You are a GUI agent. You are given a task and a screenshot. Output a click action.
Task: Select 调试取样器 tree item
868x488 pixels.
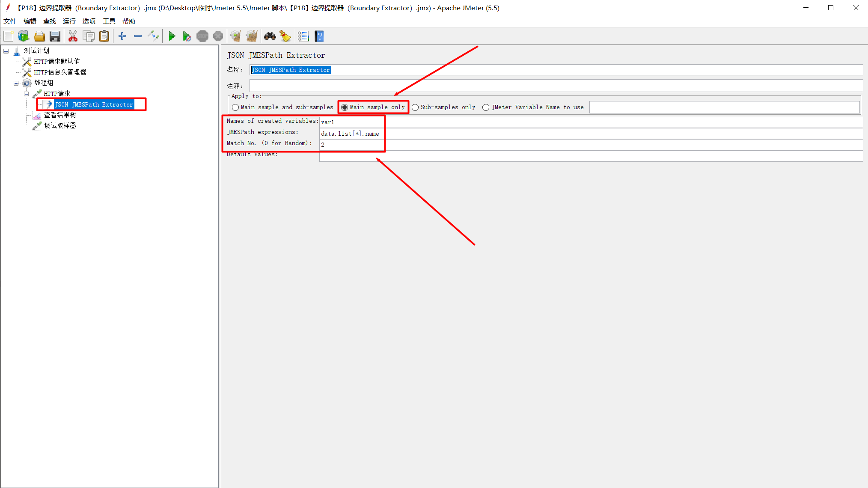point(60,126)
